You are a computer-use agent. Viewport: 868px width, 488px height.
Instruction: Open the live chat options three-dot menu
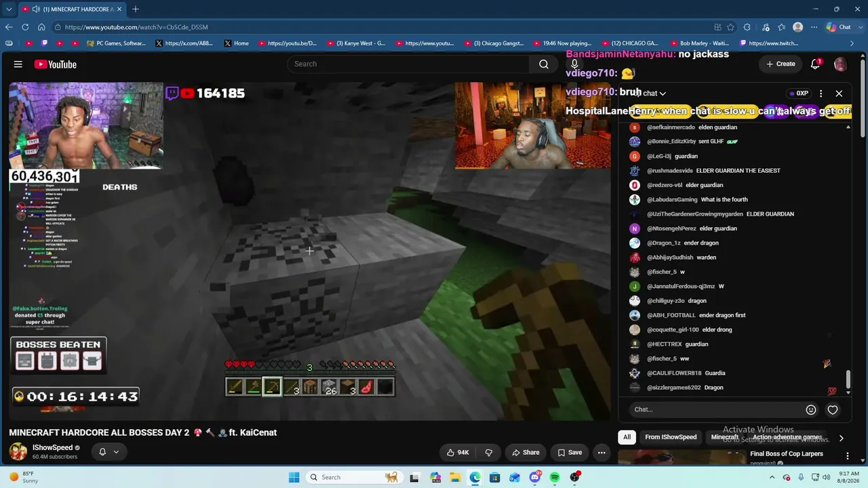click(x=821, y=94)
